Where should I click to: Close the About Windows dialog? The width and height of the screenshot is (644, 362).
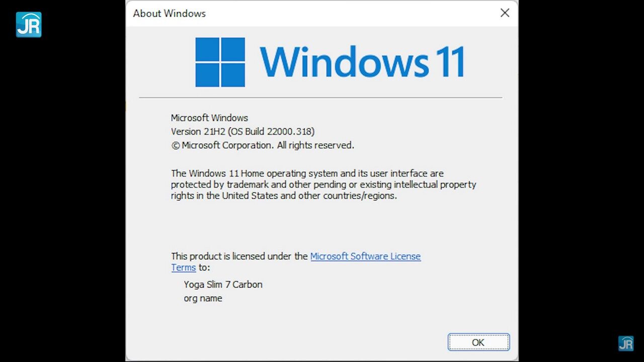[x=505, y=13]
